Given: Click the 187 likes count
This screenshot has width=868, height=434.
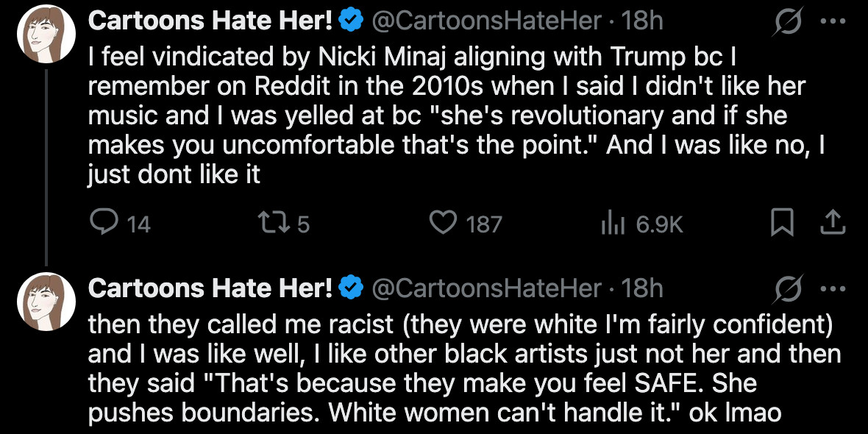Looking at the screenshot, I should 485,224.
